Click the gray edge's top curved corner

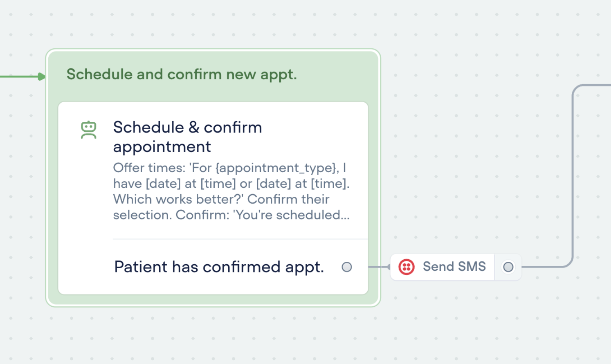577,89
